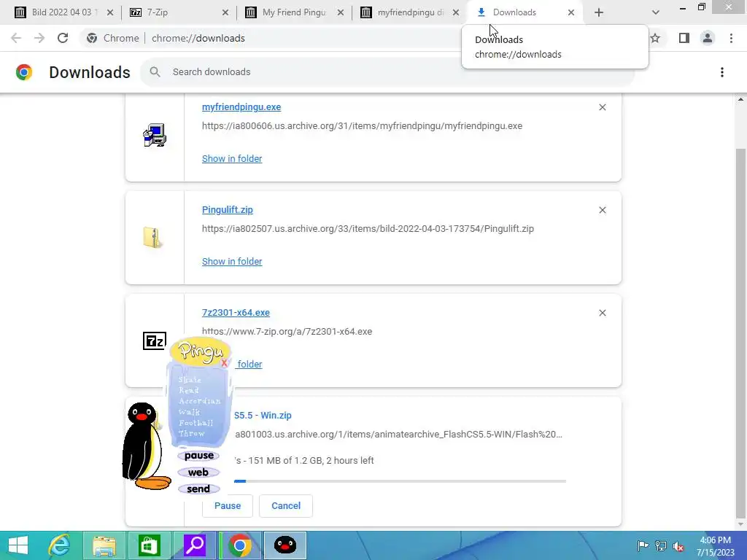The image size is (747, 560).
Task: Click the 7z file icon
Action: tap(155, 341)
